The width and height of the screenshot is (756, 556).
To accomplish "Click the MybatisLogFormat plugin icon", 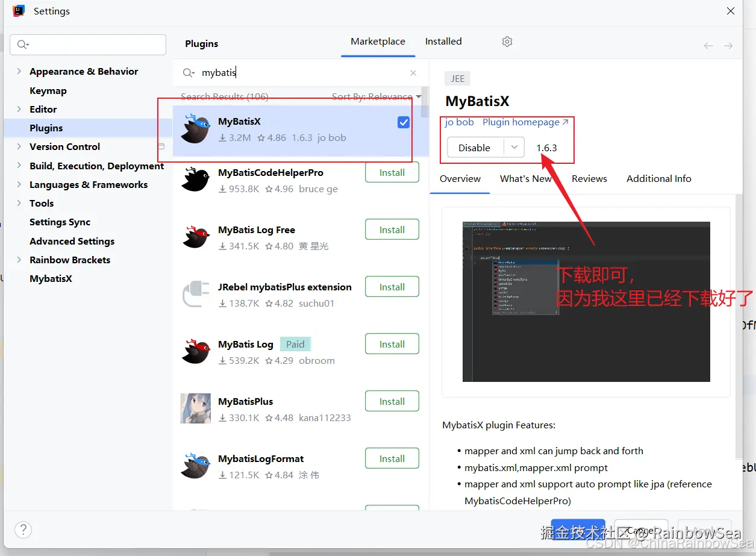I will (196, 466).
